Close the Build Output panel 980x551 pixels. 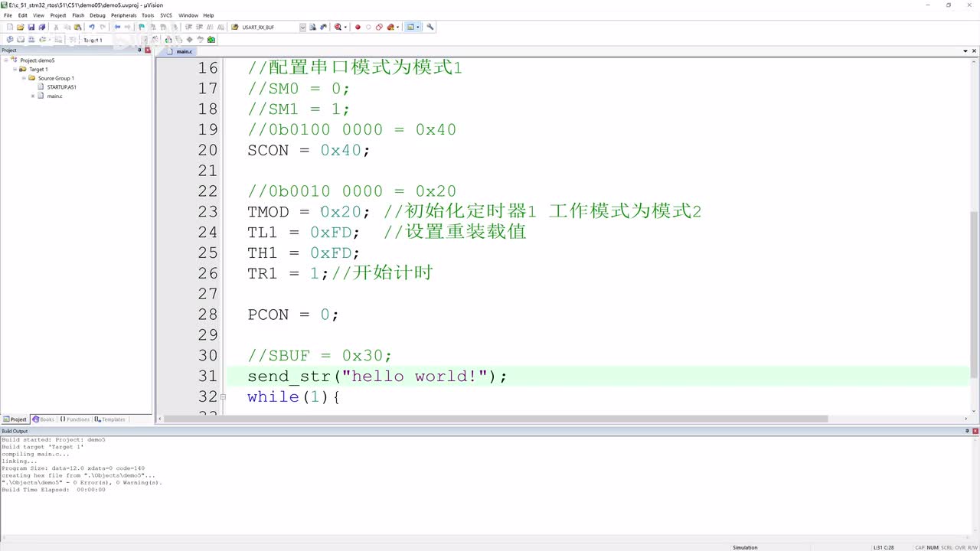coord(975,431)
